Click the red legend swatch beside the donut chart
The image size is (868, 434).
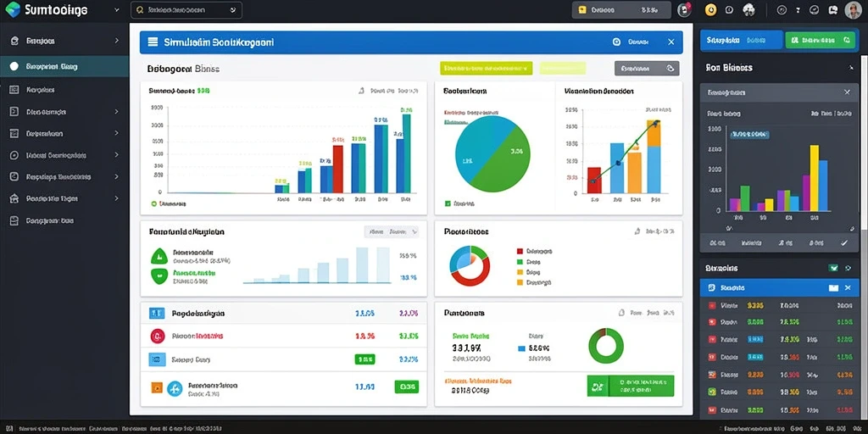(x=520, y=251)
